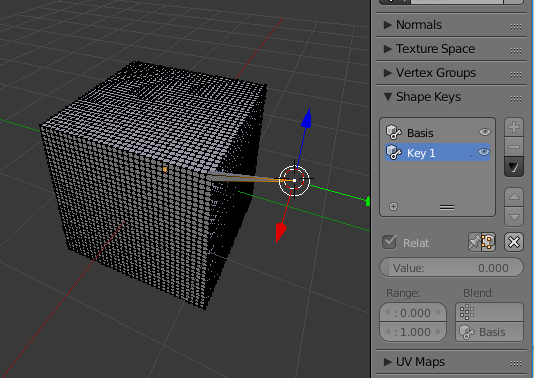Image resolution: width=534 pixels, height=378 pixels.
Task: Open the Basis relative key dropdown
Action: (489, 332)
